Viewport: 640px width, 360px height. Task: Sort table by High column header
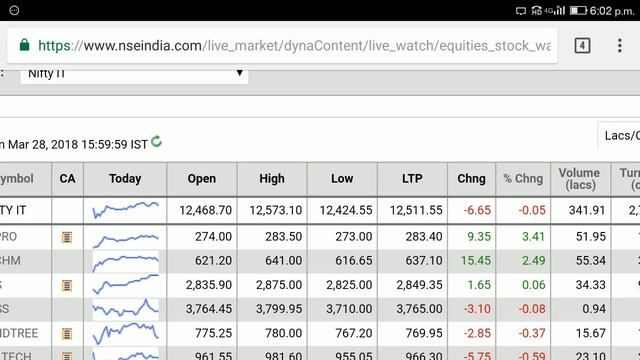click(x=272, y=179)
